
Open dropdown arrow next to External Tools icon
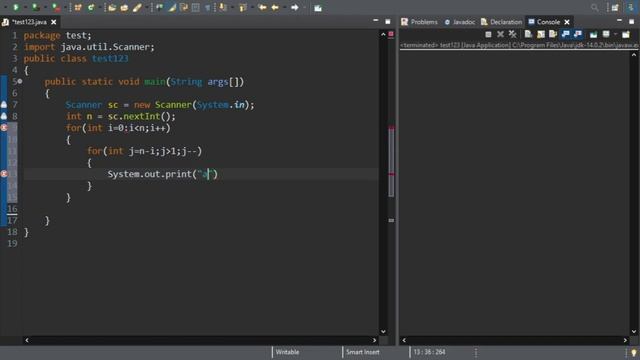click(x=65, y=7)
